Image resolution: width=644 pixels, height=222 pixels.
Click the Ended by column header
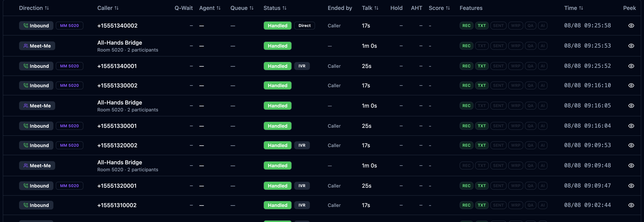point(340,8)
